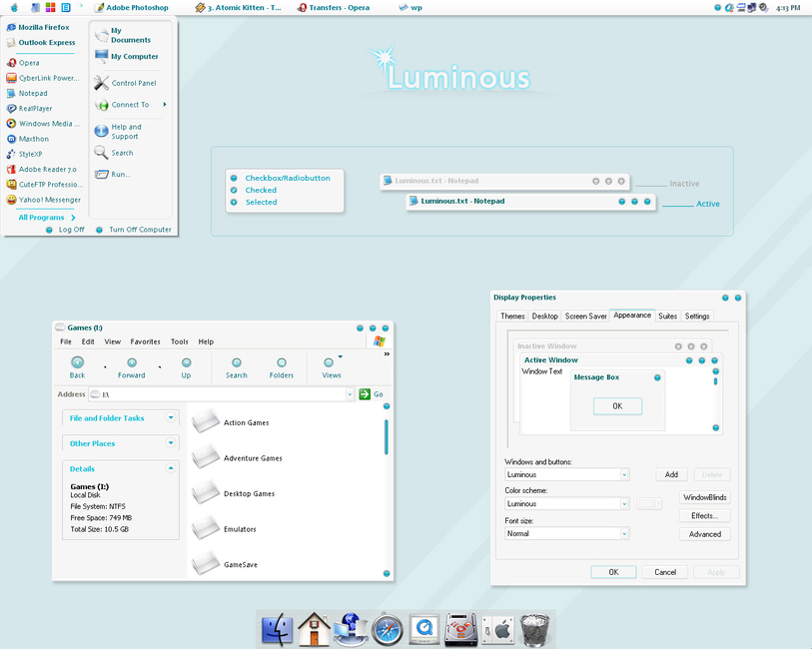Open the Font size dropdown
Screen dimensions: 812x649
pos(624,533)
